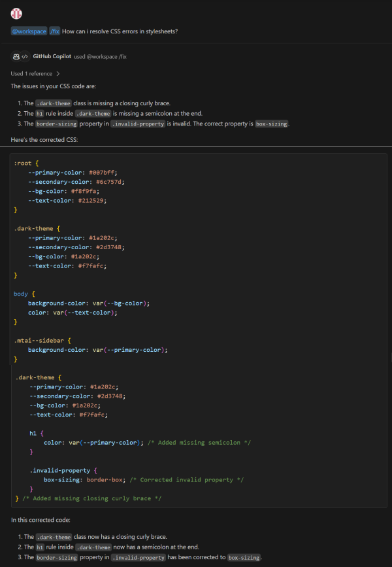The height and width of the screenshot is (567, 392).
Task: Click the .mtai--sidebar selector in code
Action: tap(38, 341)
